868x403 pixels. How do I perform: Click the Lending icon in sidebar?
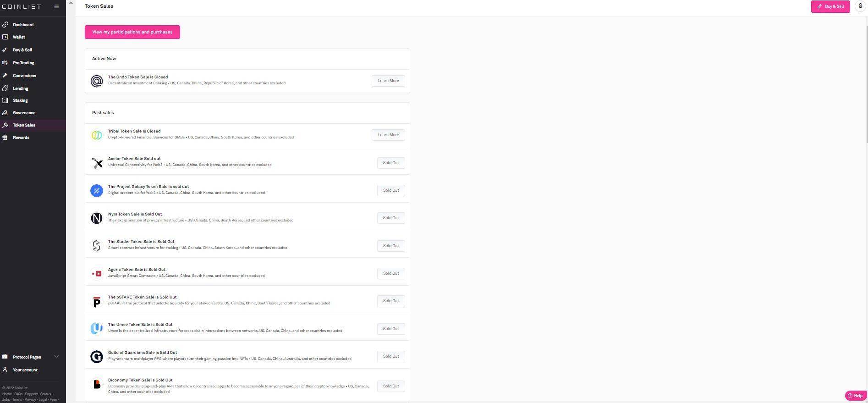(x=5, y=88)
